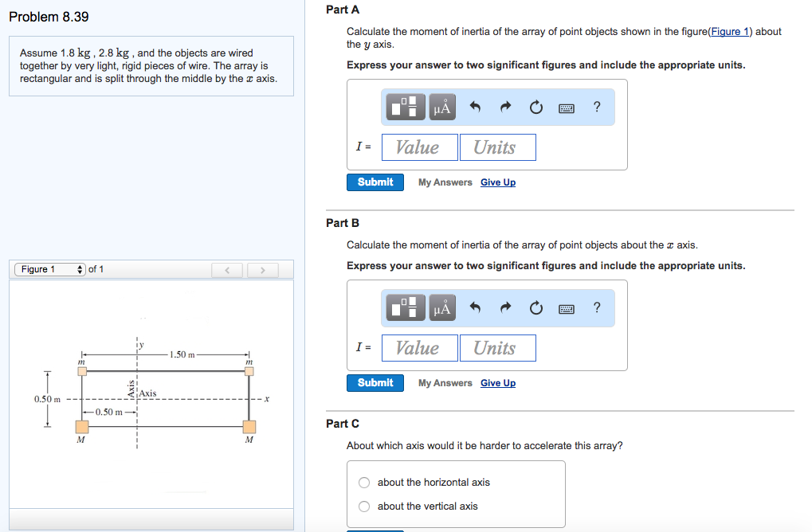812x532 pixels.
Task: Click the μÅ symbols button in Part A
Action: 442,107
